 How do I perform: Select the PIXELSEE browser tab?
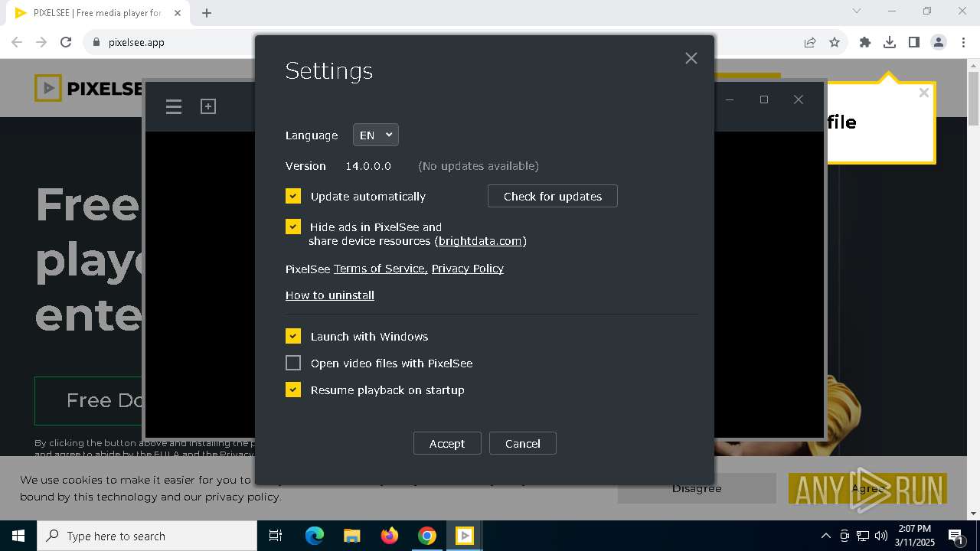click(97, 13)
